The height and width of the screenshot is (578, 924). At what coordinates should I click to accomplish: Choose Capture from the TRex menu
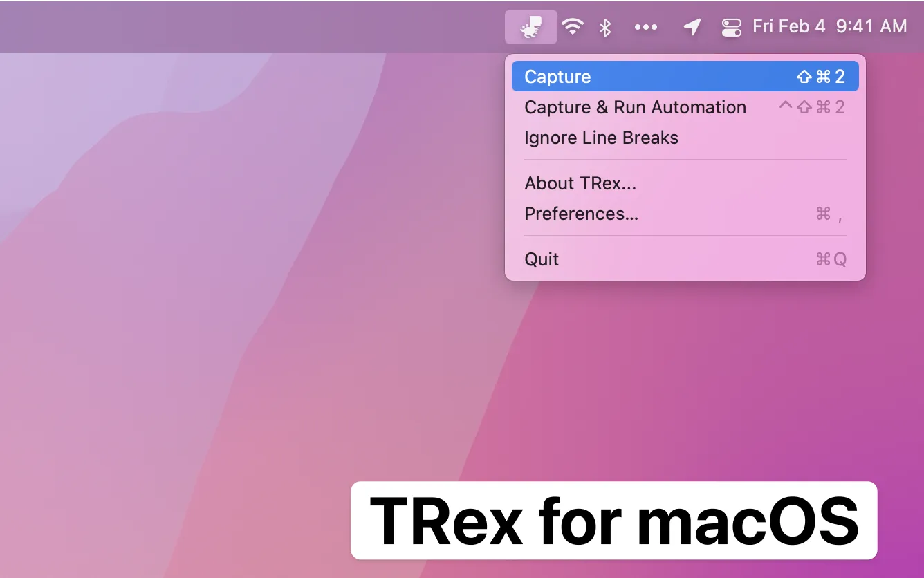(x=685, y=76)
